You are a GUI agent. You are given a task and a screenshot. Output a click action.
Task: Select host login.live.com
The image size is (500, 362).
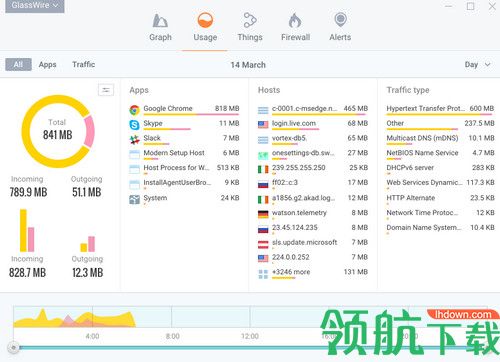pos(294,123)
